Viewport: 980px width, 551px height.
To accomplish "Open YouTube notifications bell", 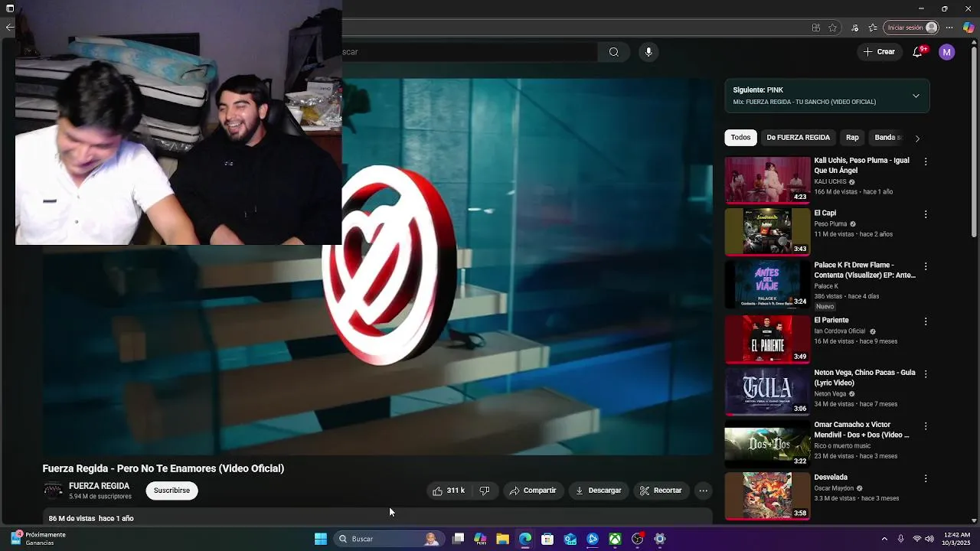I will click(918, 52).
